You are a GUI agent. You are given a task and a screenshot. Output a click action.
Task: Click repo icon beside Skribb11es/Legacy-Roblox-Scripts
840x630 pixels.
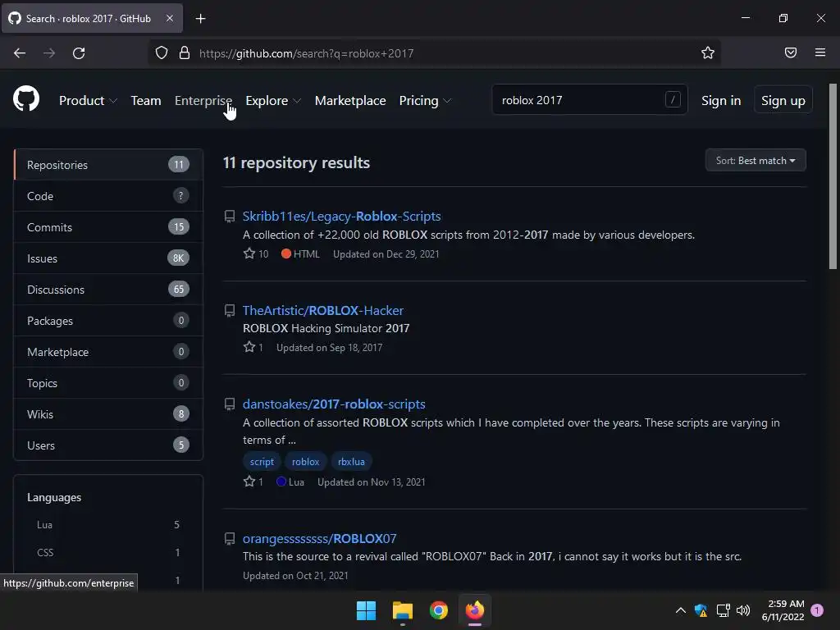click(230, 217)
